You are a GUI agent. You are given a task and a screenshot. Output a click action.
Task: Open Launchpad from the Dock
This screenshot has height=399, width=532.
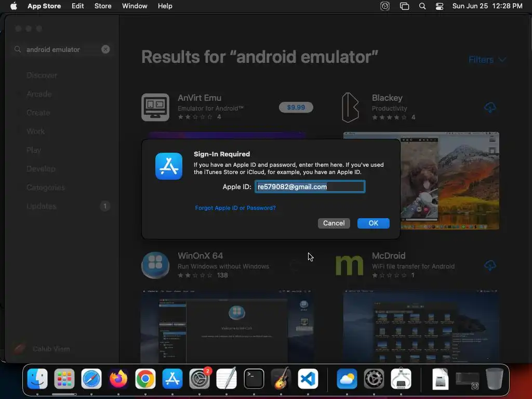64,379
